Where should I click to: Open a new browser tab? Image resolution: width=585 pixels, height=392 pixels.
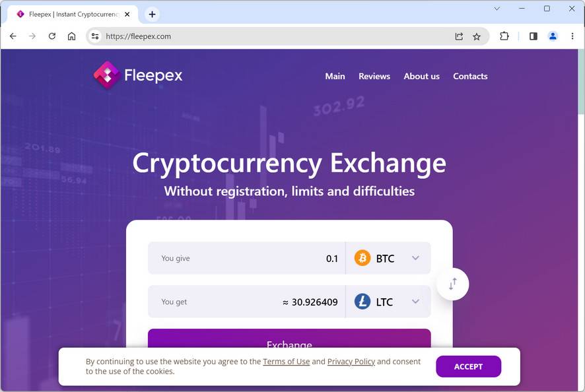tap(152, 14)
